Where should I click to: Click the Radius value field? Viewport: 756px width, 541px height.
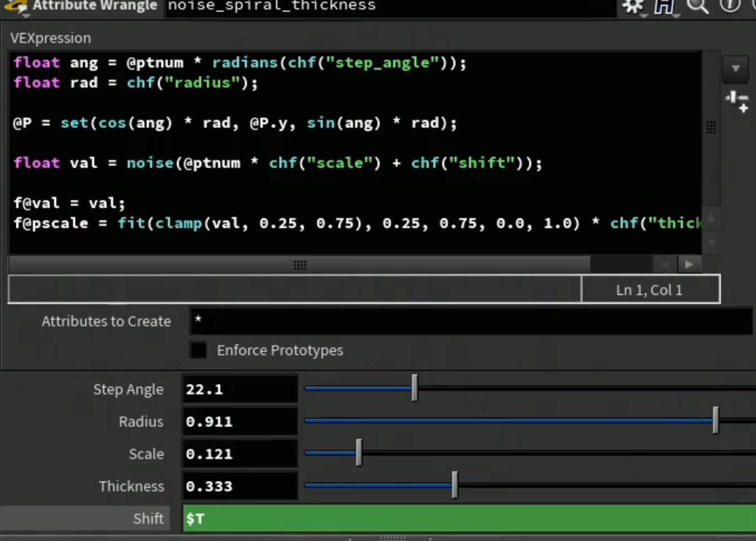click(x=240, y=421)
